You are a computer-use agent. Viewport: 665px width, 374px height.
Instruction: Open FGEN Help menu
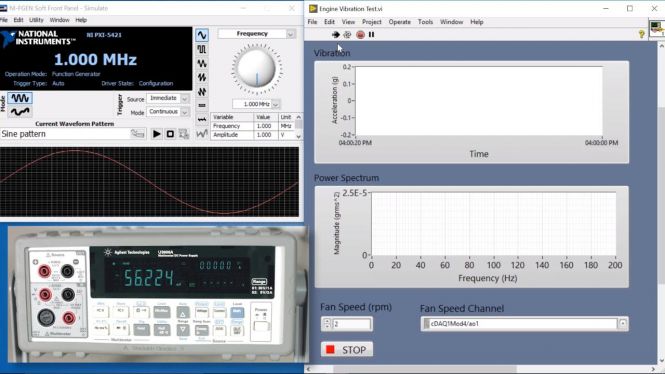pos(81,20)
